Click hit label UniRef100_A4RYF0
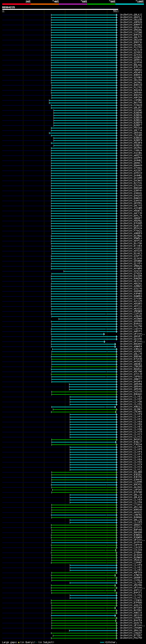146x644 pixels. pyautogui.click(x=131, y=331)
